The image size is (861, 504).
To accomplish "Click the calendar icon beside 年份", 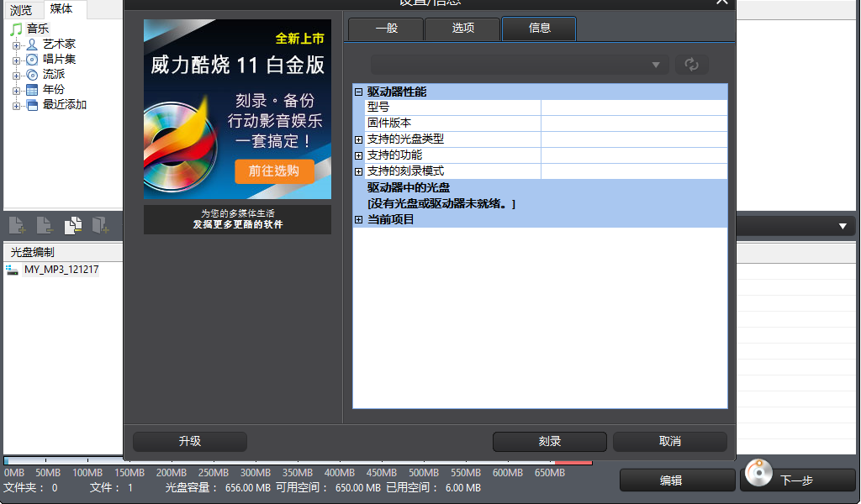I will click(33, 90).
